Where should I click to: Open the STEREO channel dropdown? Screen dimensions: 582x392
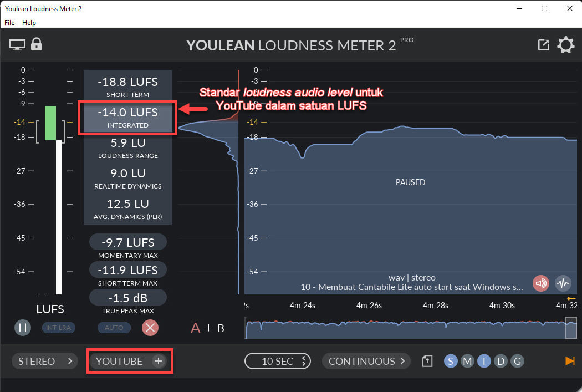coord(45,361)
